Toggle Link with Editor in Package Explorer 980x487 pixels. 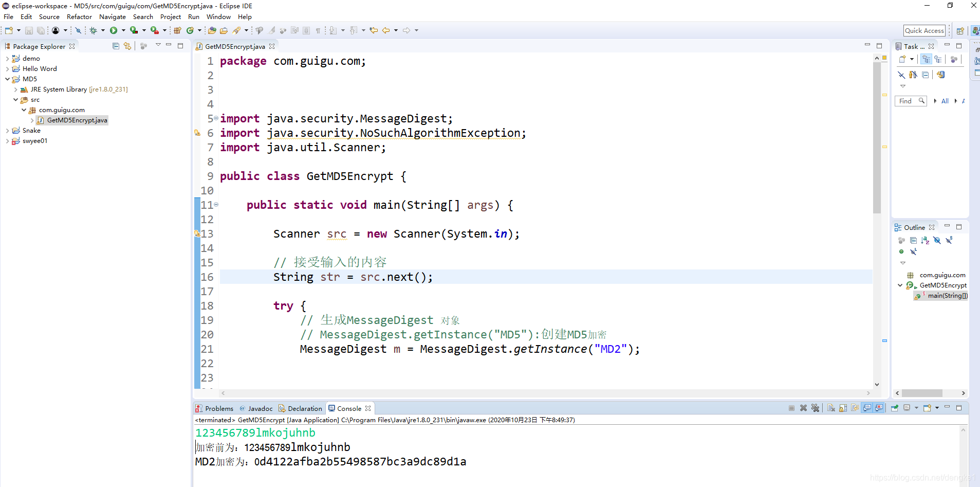point(127,46)
